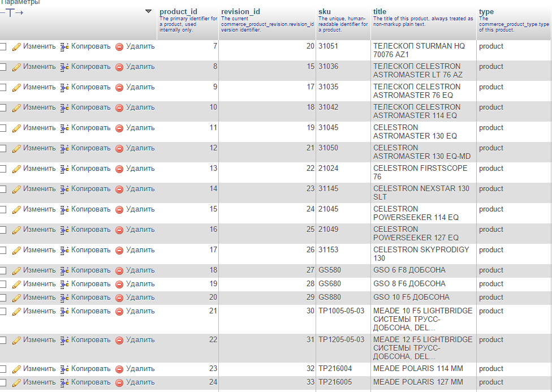This screenshot has width=552, height=392.
Task: Click the pencil icon for product_id 8
Action: (16, 67)
